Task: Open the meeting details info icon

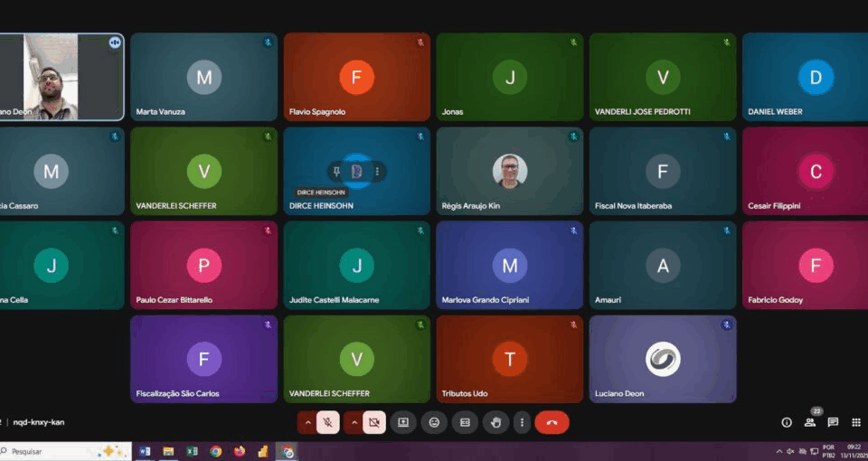Action: tap(787, 422)
